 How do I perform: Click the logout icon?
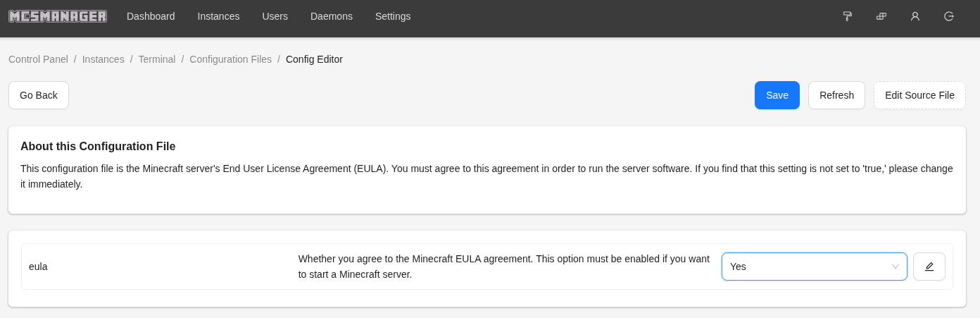point(949,16)
